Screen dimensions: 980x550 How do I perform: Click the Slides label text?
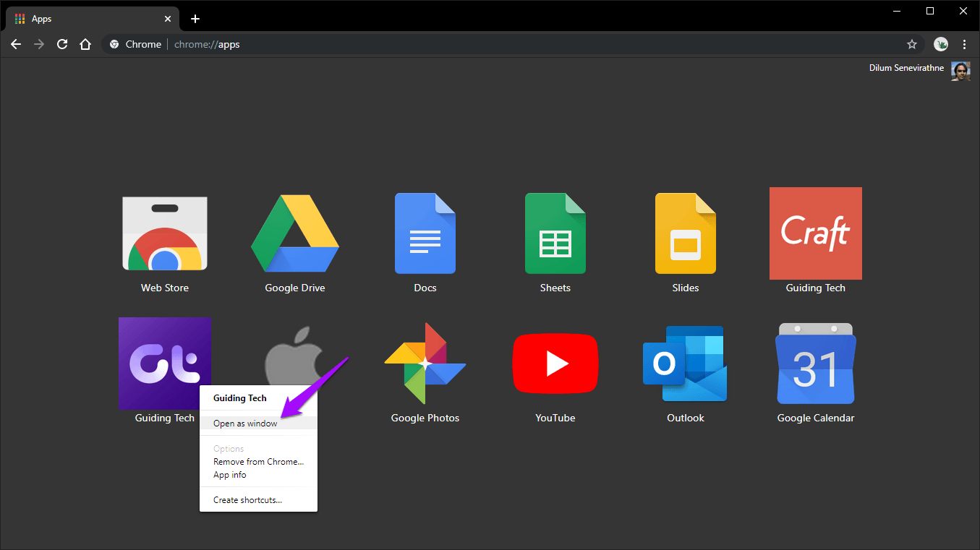click(x=686, y=288)
